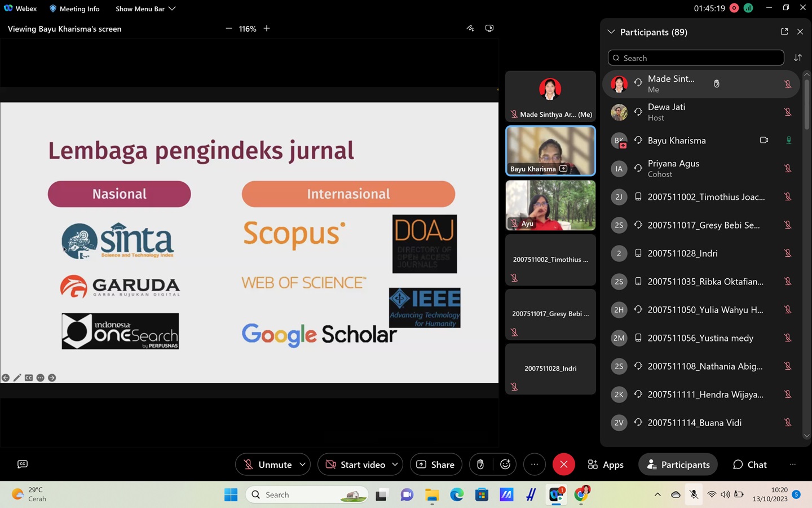Click the participants list scrollbar
This screenshot has height=508, width=812.
click(806, 104)
